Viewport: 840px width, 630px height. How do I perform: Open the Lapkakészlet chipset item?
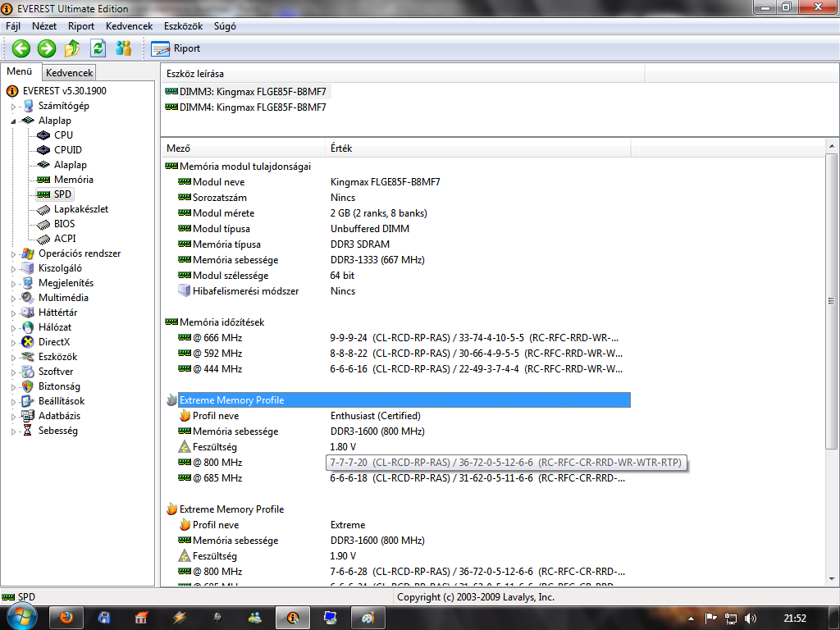coord(81,209)
